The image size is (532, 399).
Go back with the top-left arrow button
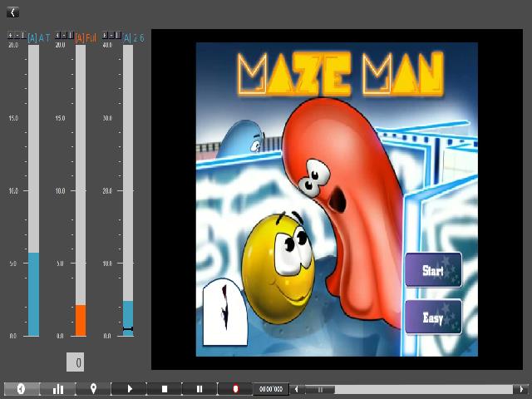(12, 12)
